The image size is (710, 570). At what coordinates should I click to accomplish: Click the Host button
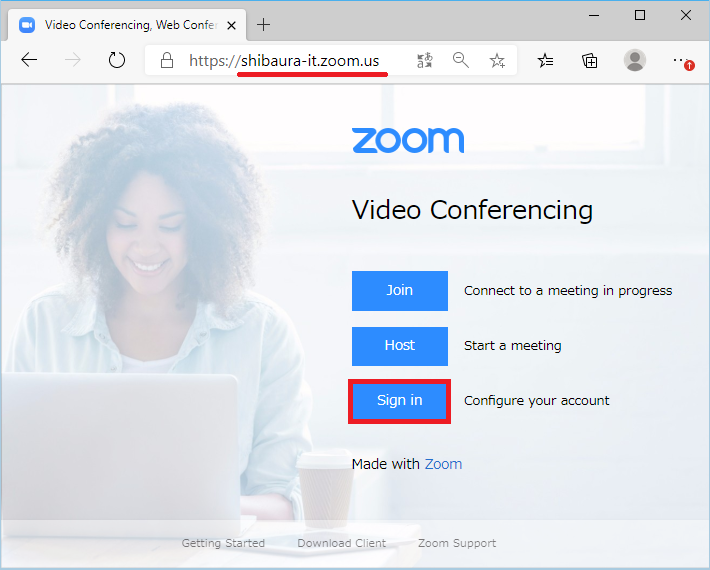(400, 346)
